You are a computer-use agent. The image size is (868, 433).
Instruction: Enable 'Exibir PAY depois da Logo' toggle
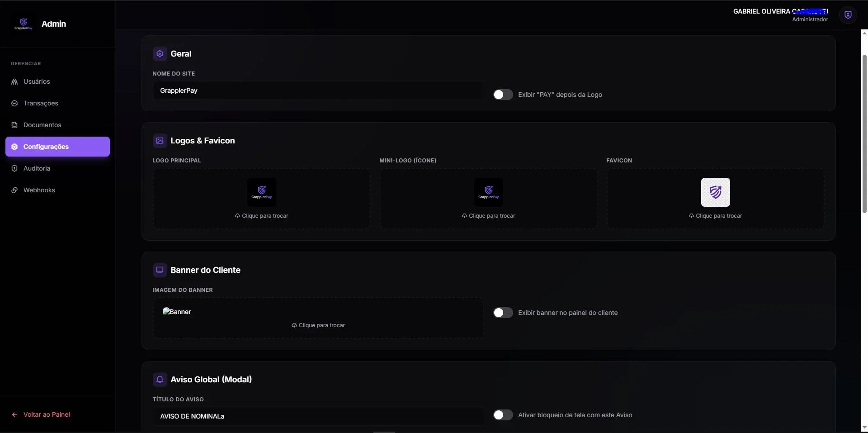tap(503, 95)
